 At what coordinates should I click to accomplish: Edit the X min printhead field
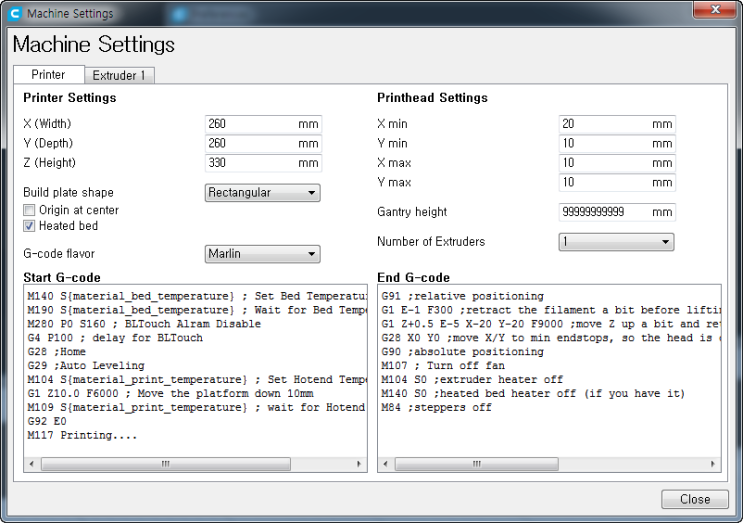[x=617, y=124]
